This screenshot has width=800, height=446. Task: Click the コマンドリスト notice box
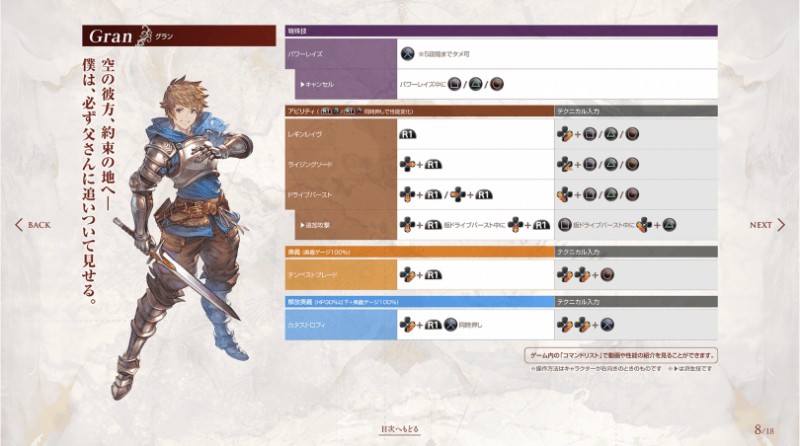[x=621, y=355]
